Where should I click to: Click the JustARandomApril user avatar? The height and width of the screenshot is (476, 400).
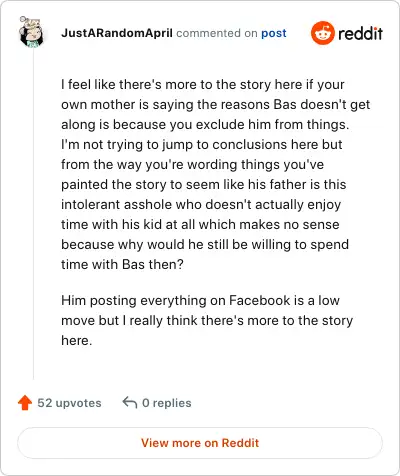click(32, 32)
